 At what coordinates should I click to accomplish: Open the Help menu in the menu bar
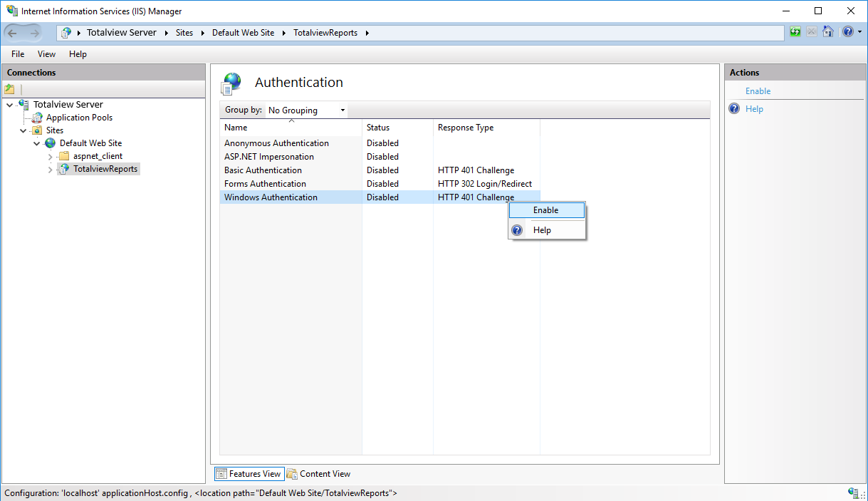78,54
